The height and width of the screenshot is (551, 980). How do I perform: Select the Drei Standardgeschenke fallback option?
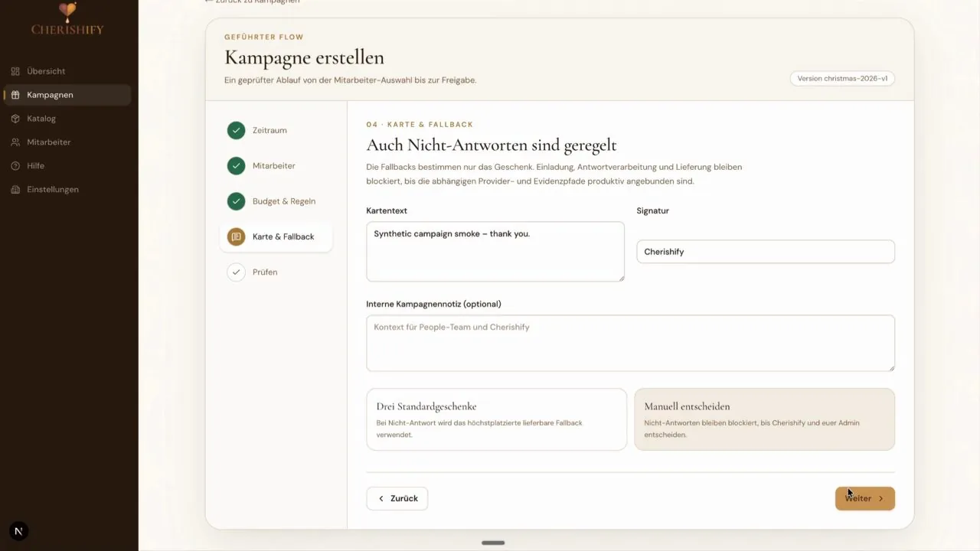(x=496, y=419)
